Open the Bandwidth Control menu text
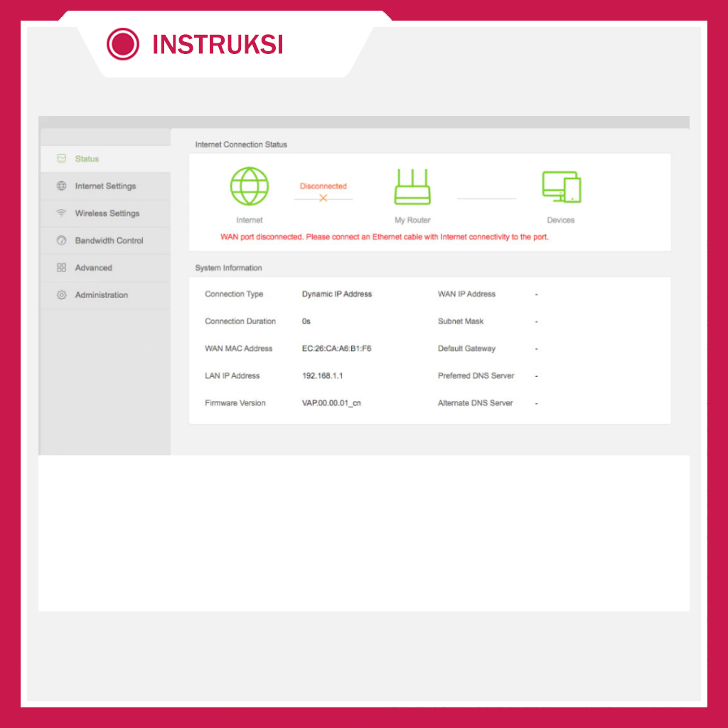The height and width of the screenshot is (728, 728). pos(109,241)
